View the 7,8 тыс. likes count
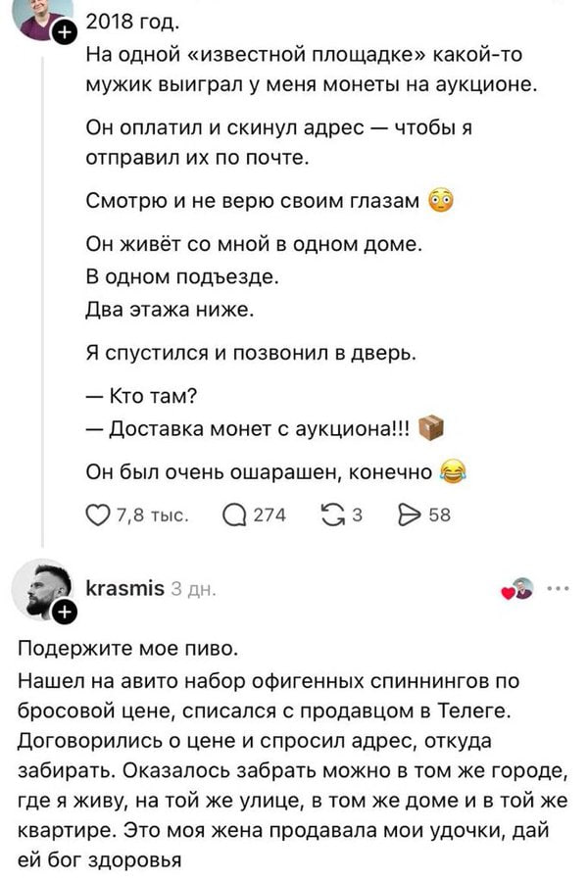The height and width of the screenshot is (882, 588). [x=152, y=515]
